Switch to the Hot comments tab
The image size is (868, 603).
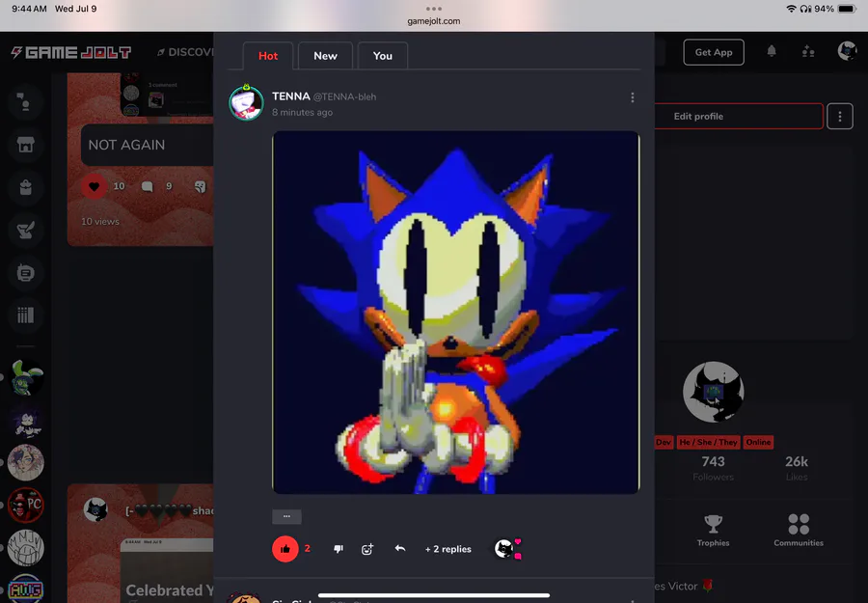tap(268, 56)
